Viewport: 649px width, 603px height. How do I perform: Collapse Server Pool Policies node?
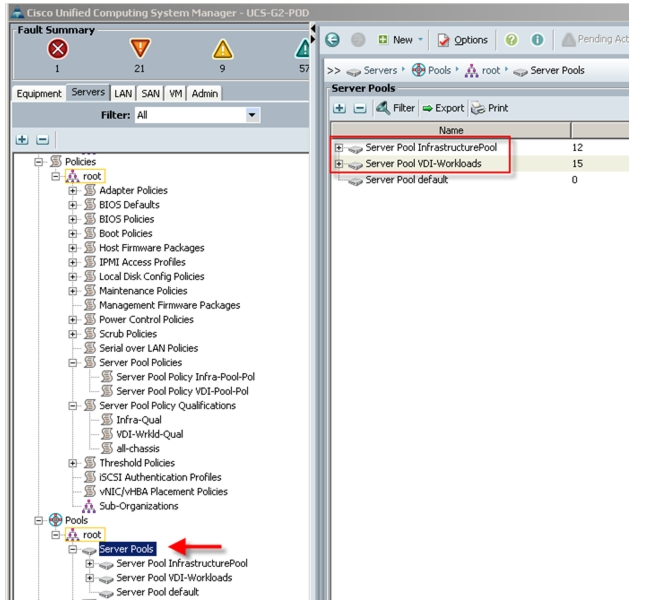pos(72,363)
